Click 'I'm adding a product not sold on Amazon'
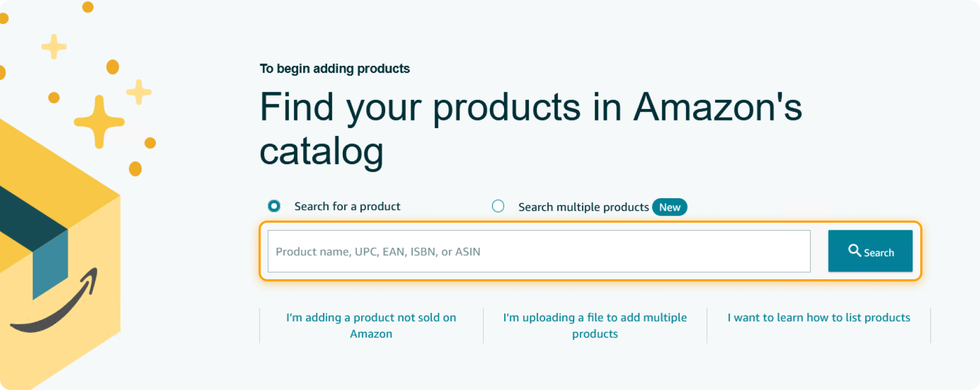Image resolution: width=980 pixels, height=390 pixels. [370, 325]
